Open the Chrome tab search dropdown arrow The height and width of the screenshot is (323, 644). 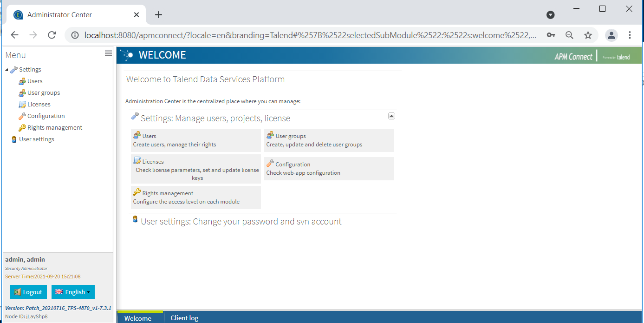(x=551, y=15)
